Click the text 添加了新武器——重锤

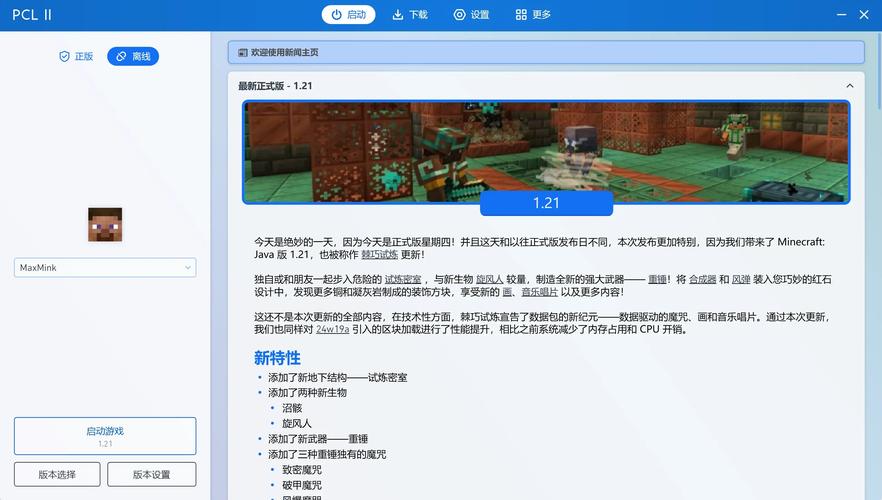point(318,439)
